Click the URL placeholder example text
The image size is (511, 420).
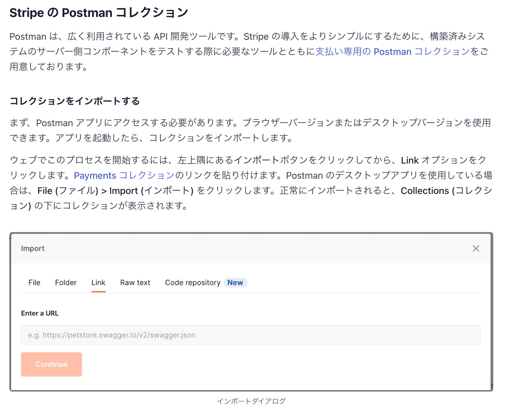point(112,335)
